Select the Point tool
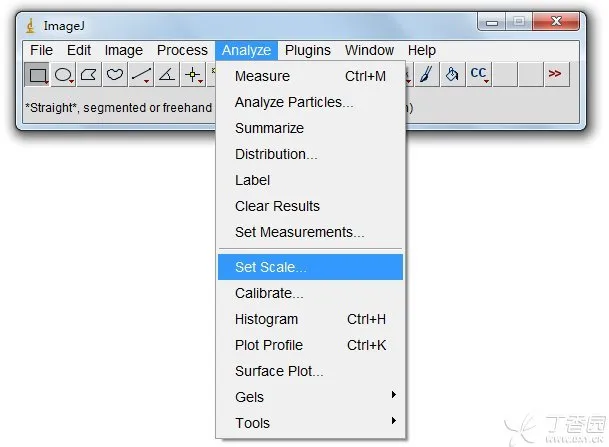 (193, 75)
